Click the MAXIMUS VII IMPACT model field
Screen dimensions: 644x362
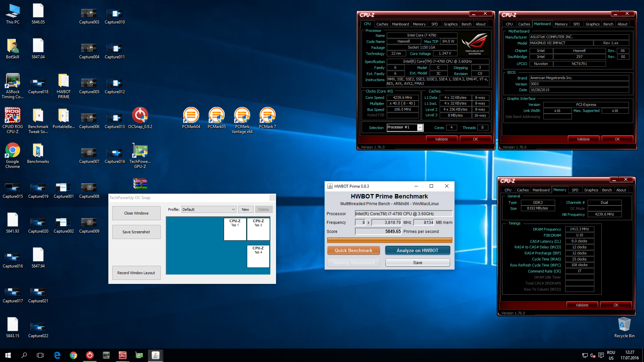tap(561, 43)
